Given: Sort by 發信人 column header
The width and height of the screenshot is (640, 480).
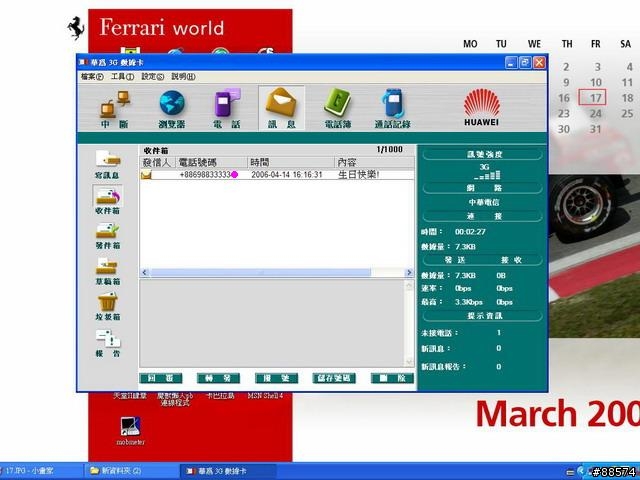Looking at the screenshot, I should coord(158,162).
